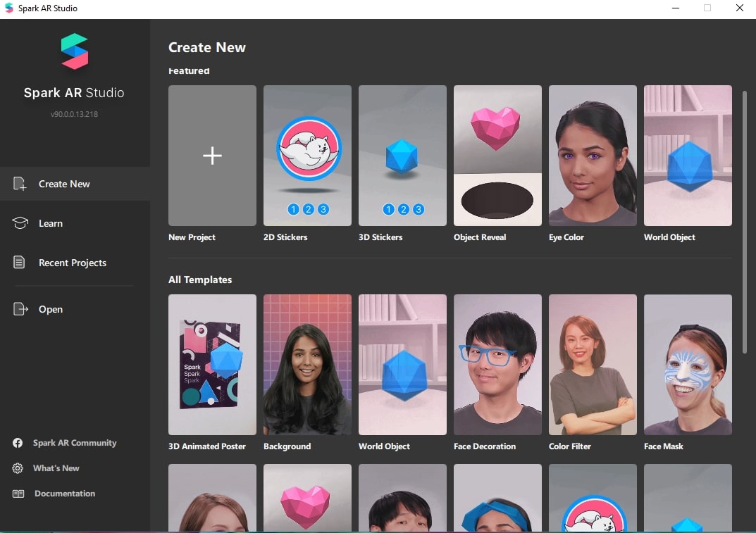This screenshot has width=756, height=533.
Task: Click the 3D Animated Poster label
Action: (x=207, y=446)
